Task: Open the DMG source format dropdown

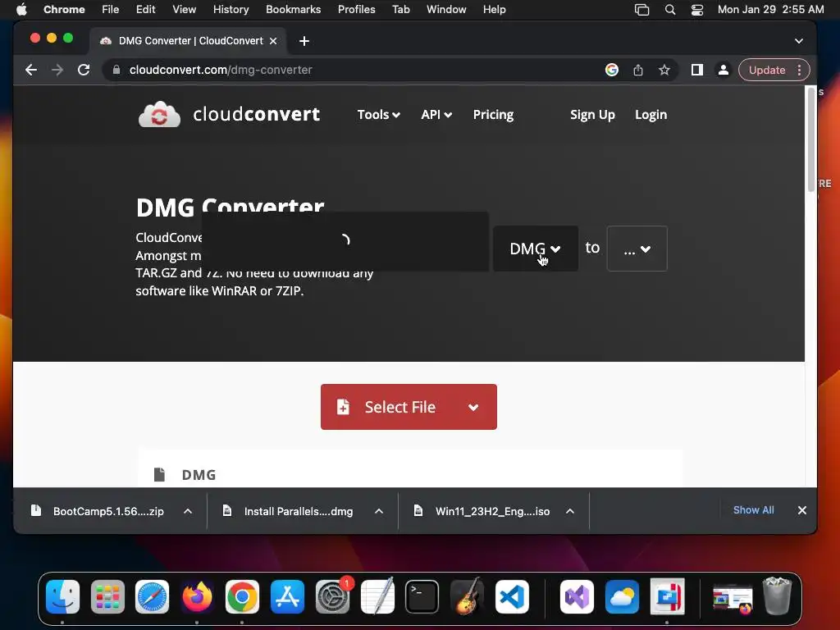Action: tap(535, 249)
